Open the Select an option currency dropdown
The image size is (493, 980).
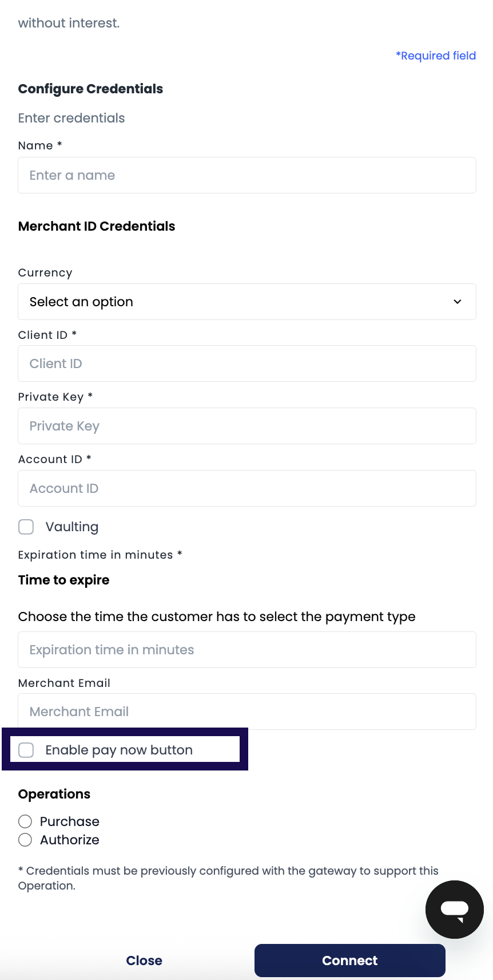click(247, 302)
